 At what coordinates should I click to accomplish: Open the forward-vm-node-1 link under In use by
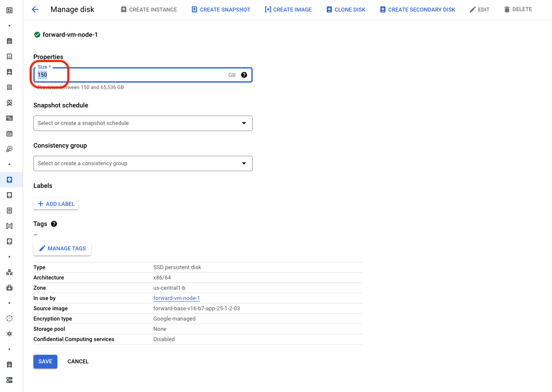tap(176, 298)
